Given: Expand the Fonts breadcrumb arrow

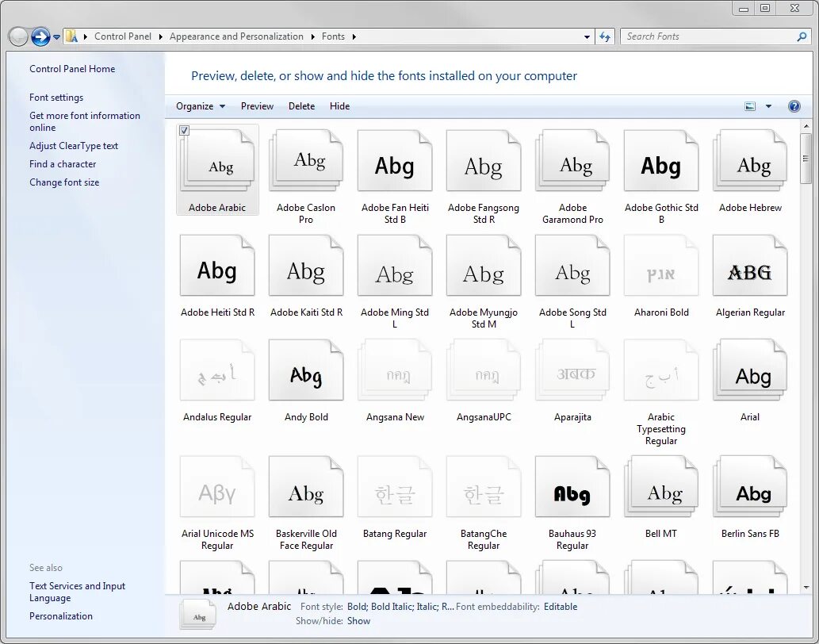Looking at the screenshot, I should 354,36.
